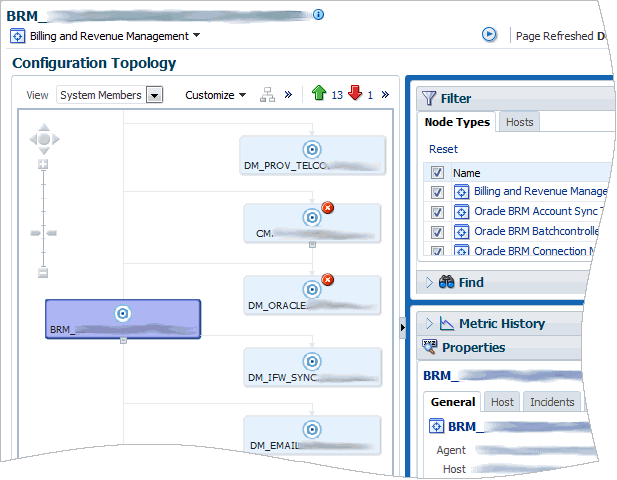Click the green up arrow status icon
617x480 pixels.
point(319,93)
